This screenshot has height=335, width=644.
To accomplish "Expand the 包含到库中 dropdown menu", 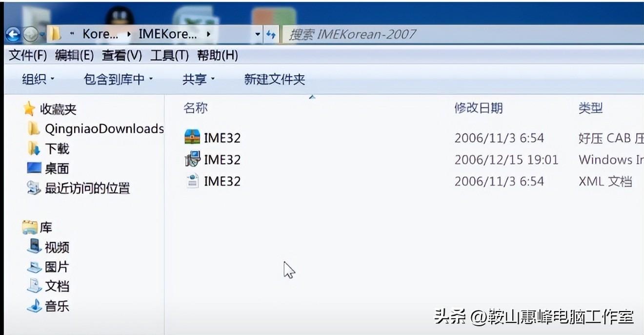I will point(118,79).
